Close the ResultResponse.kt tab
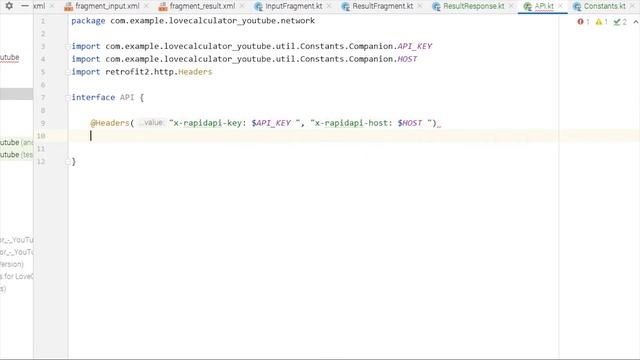 coord(511,6)
